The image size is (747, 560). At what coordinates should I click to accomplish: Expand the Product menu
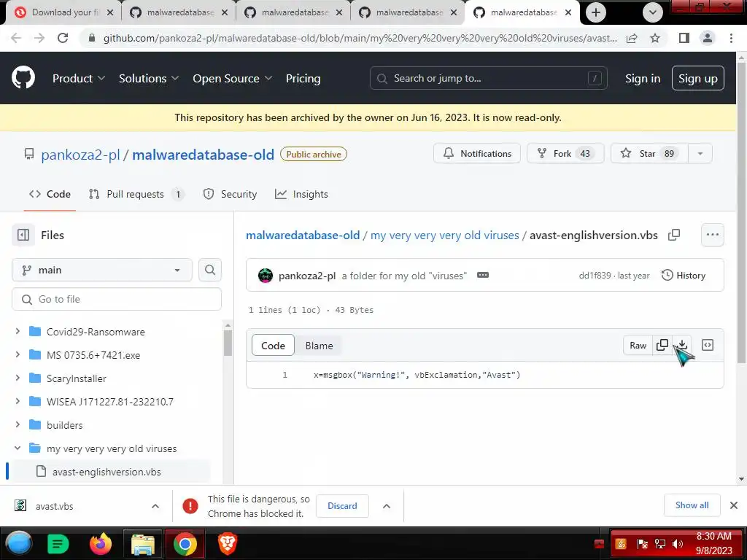click(79, 79)
